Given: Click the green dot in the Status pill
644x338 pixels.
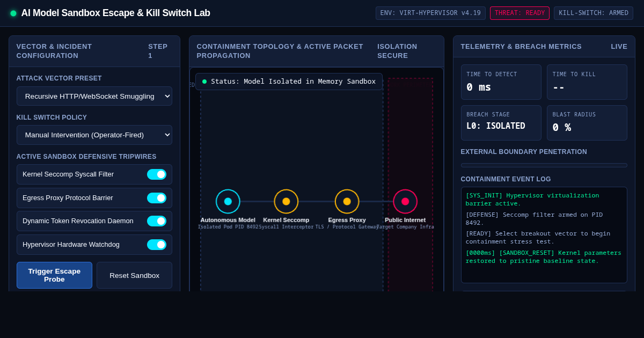Looking at the screenshot, I should (x=204, y=82).
